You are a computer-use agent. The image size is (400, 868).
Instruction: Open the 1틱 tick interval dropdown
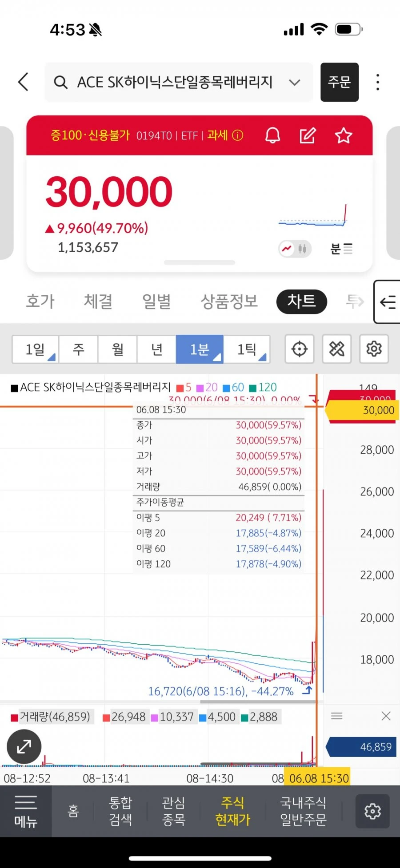tap(247, 349)
